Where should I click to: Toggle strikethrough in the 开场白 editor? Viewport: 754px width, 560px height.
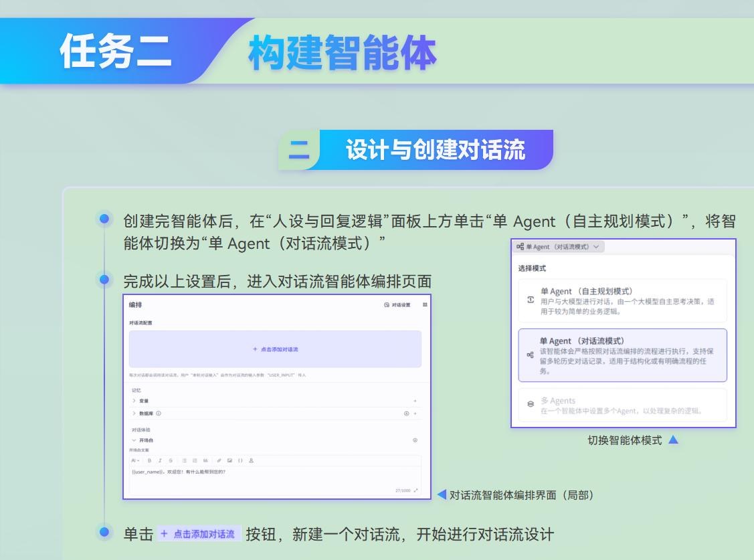click(170, 460)
